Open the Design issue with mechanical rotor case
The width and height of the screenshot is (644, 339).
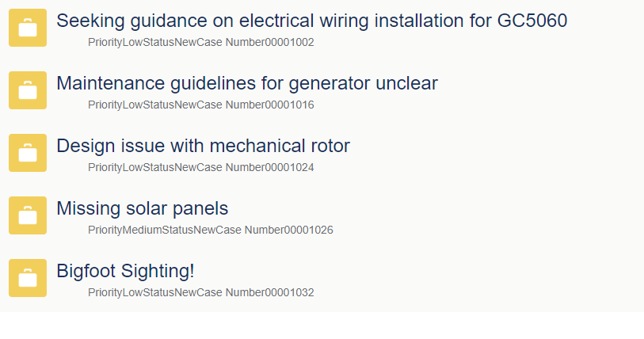[203, 146]
